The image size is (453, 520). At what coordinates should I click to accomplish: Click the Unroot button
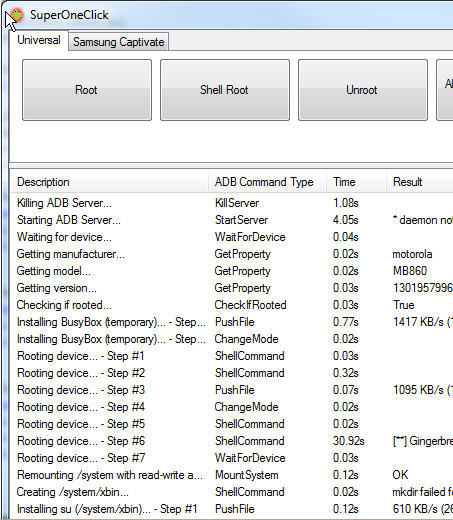tap(363, 90)
